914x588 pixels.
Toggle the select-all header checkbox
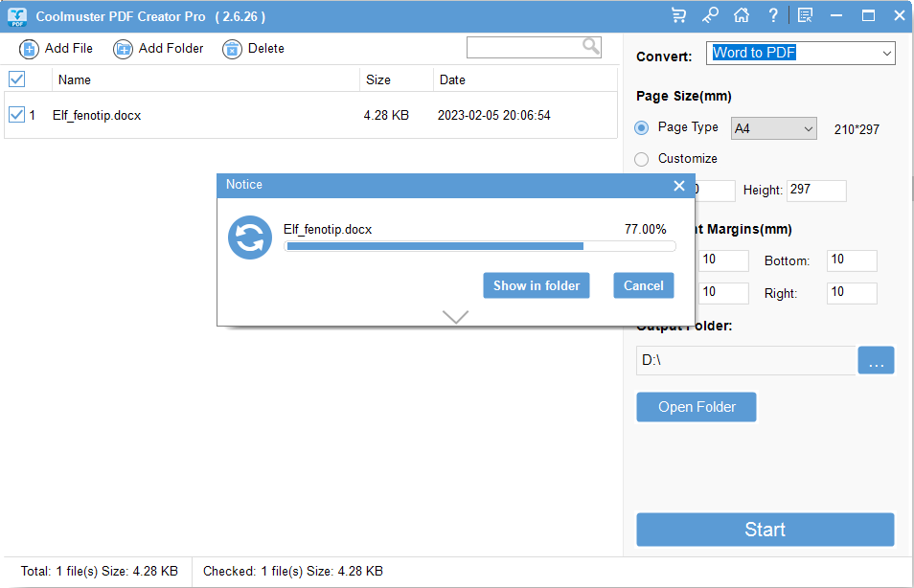(17, 79)
